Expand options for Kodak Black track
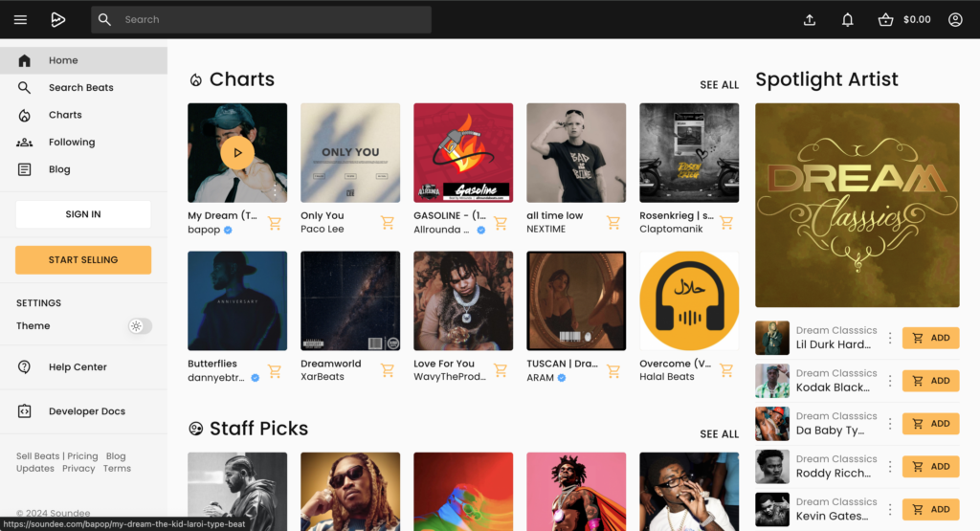This screenshot has height=531, width=980. (890, 381)
